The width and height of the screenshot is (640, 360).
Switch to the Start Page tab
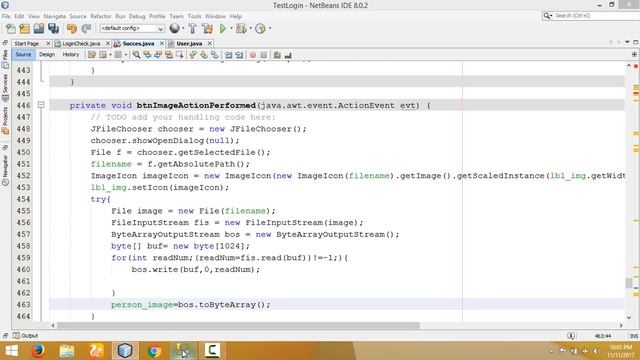click(27, 43)
